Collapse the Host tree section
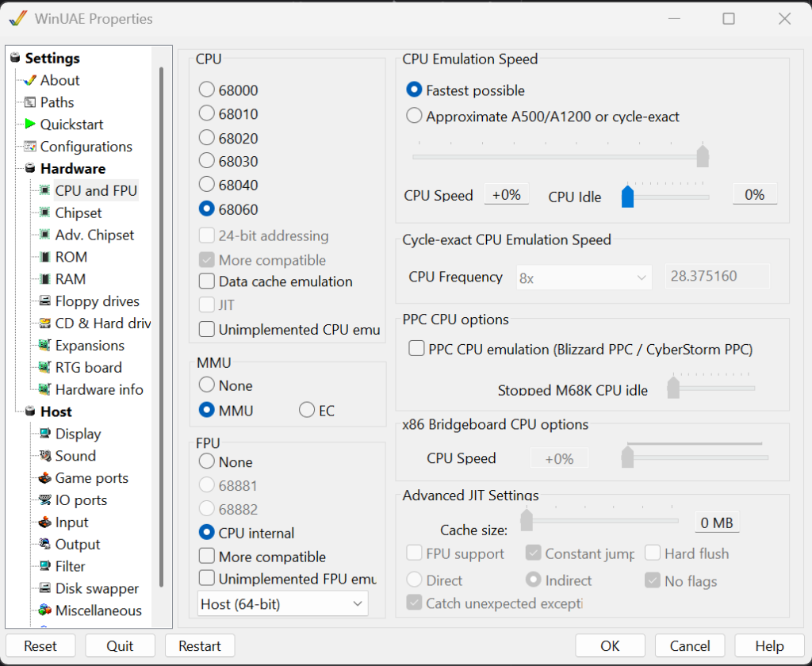Image resolution: width=812 pixels, height=666 pixels. [30, 412]
